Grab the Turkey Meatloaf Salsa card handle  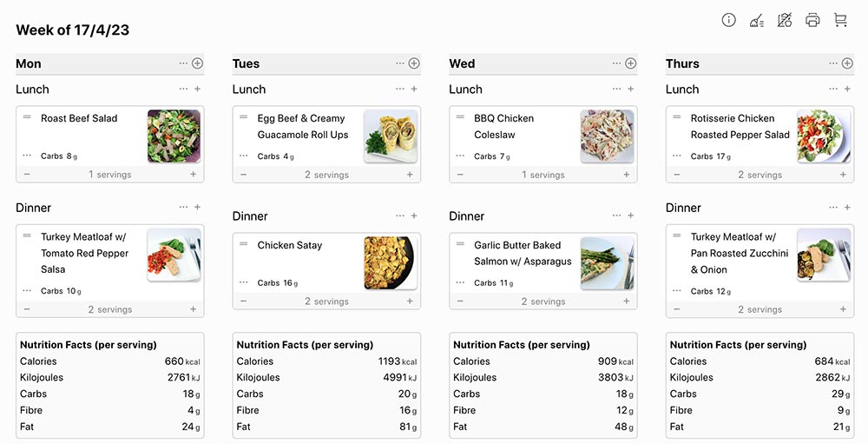tap(27, 235)
